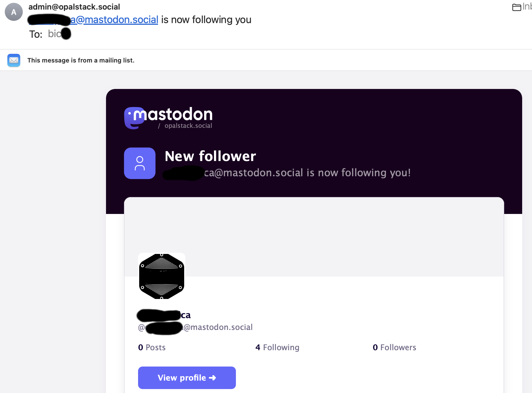Click the 0 Followers count

click(395, 347)
